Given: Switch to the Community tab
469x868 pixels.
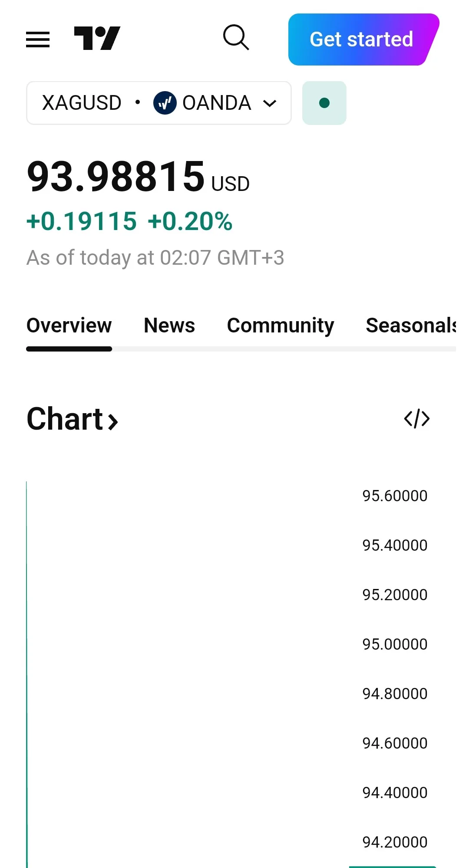Looking at the screenshot, I should pyautogui.click(x=281, y=325).
